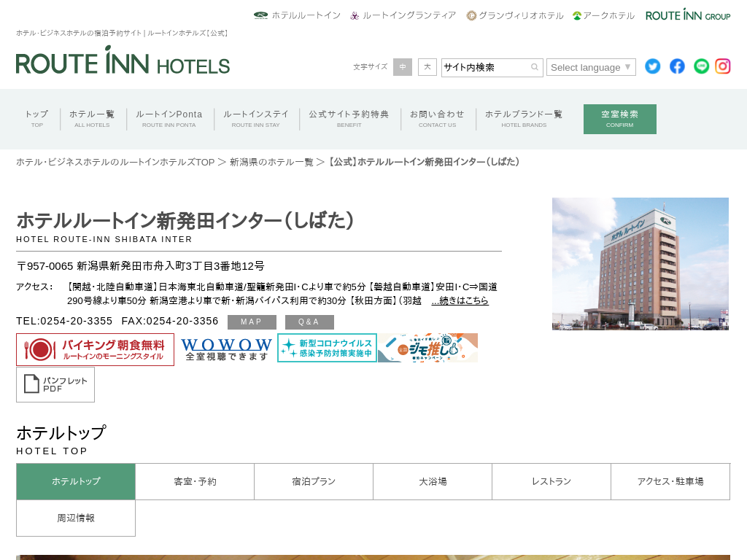The image size is (747, 560).
Task: Click the MAP button
Action: (x=252, y=322)
